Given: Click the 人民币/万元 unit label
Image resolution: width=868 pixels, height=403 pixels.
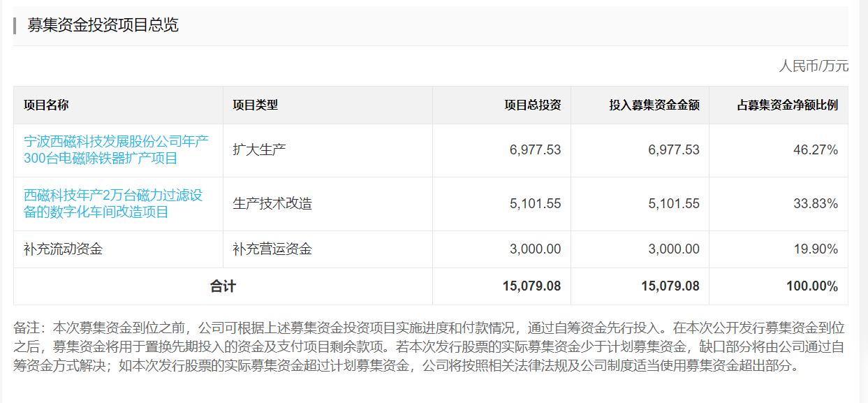Looking at the screenshot, I should coord(814,66).
